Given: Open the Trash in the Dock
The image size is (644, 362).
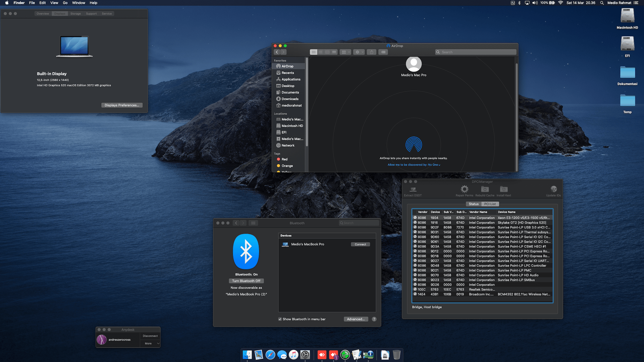Looking at the screenshot, I should point(396,355).
